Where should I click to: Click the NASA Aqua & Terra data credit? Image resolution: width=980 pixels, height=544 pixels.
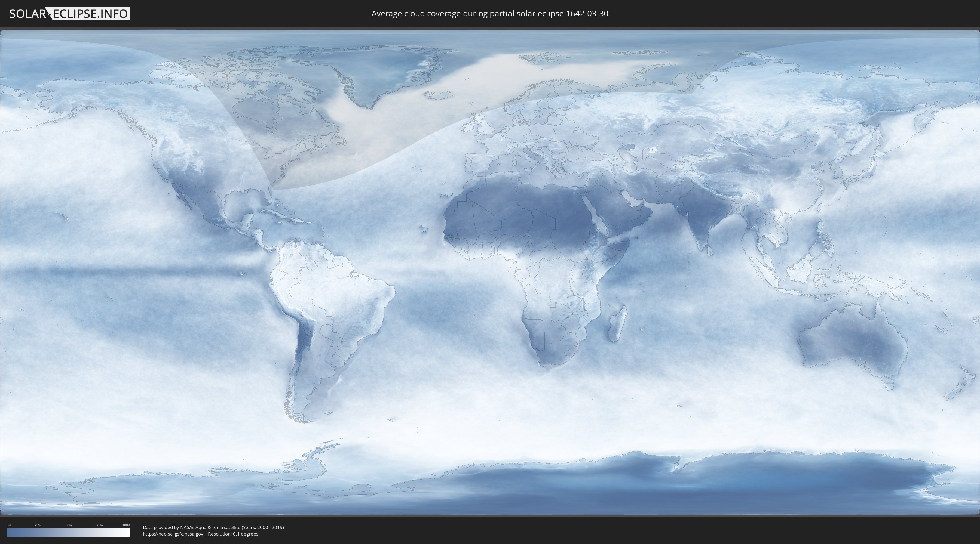[x=213, y=527]
